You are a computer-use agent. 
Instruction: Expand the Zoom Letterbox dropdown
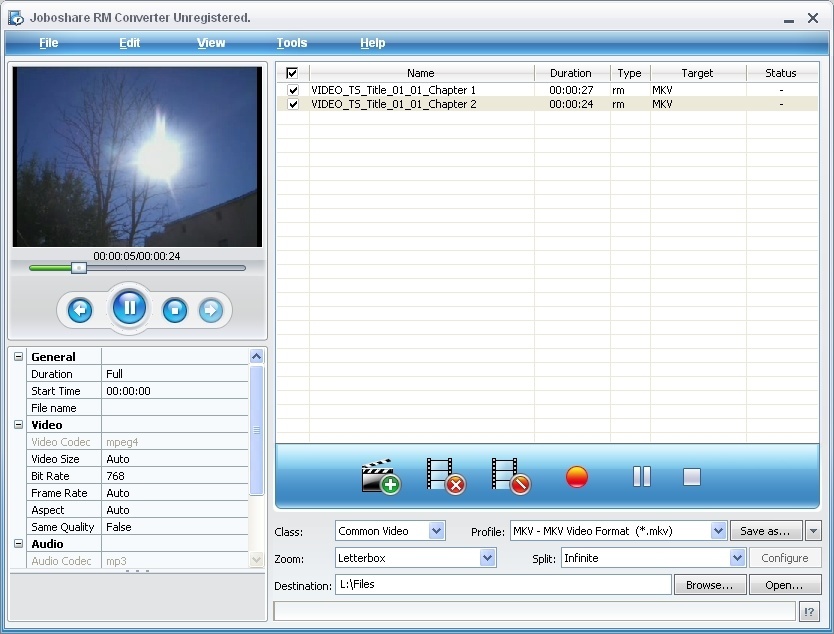[487, 558]
